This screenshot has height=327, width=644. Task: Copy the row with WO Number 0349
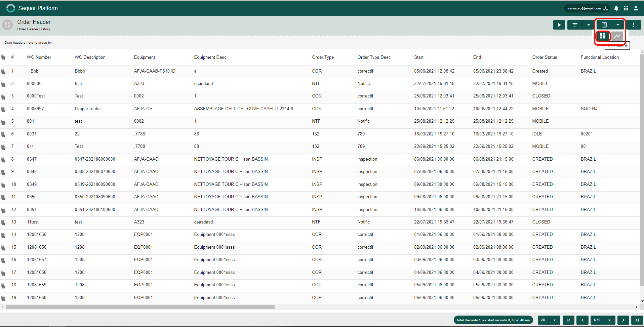click(x=3, y=185)
